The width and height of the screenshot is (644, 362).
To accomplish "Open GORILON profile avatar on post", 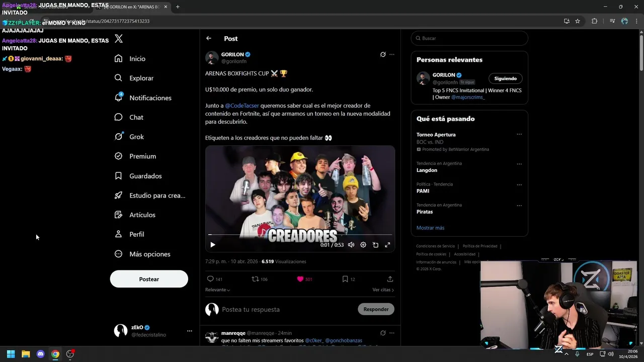I will (212, 57).
